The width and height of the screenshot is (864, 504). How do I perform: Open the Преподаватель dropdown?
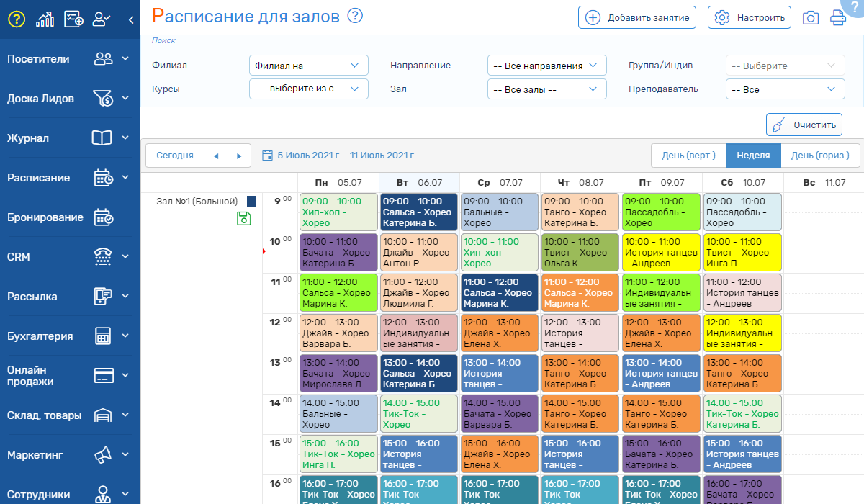(784, 90)
